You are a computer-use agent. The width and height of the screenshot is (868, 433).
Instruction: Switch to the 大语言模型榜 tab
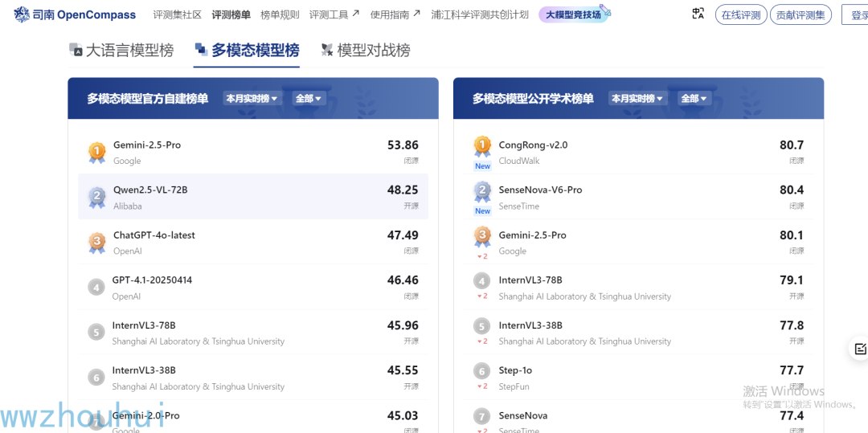coord(121,51)
